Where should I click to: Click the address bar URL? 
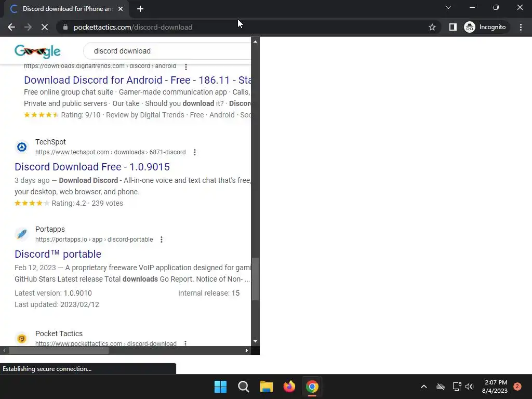click(133, 27)
